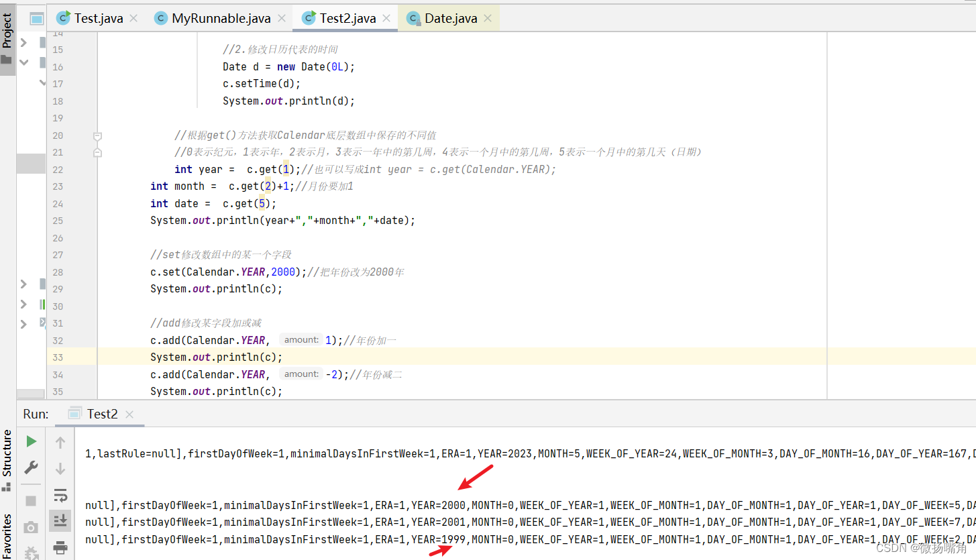The height and width of the screenshot is (560, 976).
Task: Collapse the expanded node below the topmost tree arrow
Action: (x=24, y=62)
